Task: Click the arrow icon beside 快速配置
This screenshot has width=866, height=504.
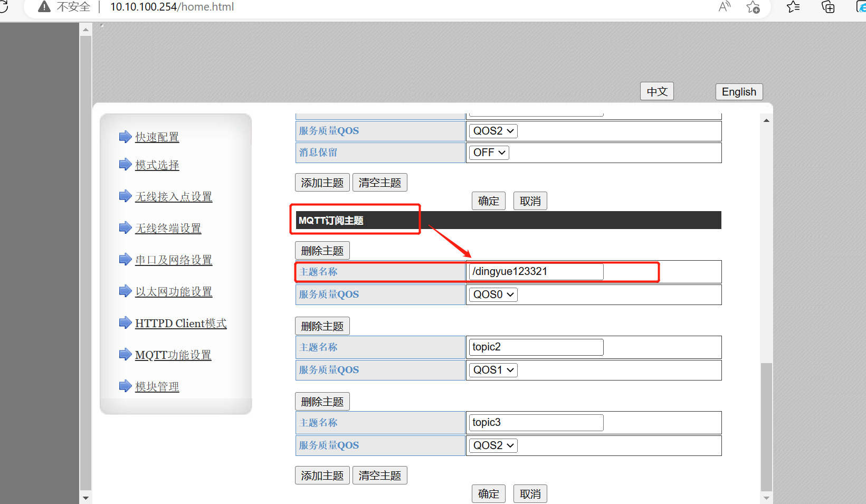Action: 125,137
